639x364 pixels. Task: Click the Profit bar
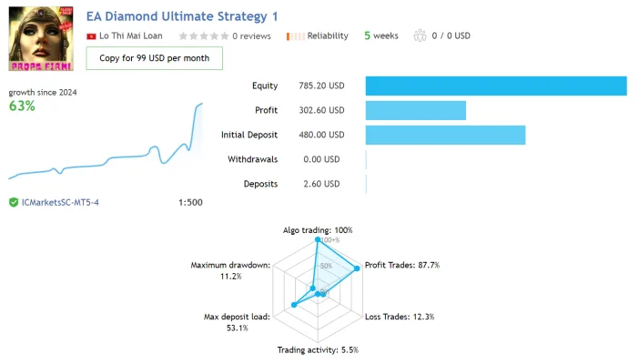coord(416,110)
